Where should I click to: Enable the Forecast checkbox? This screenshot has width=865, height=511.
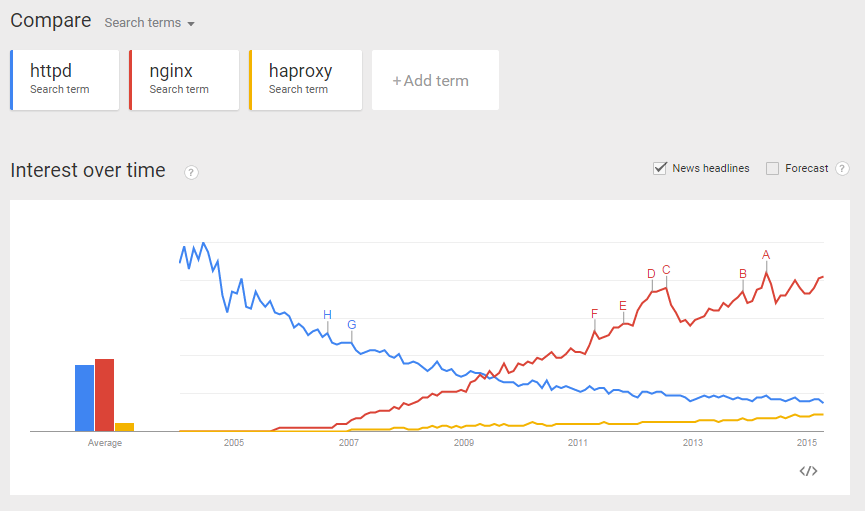(x=772, y=168)
